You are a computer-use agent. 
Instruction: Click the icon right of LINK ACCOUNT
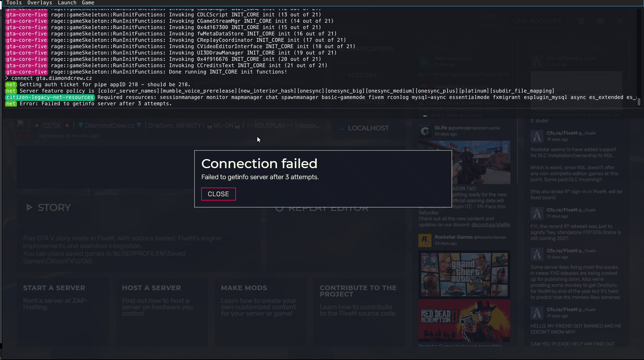click(x=581, y=21)
